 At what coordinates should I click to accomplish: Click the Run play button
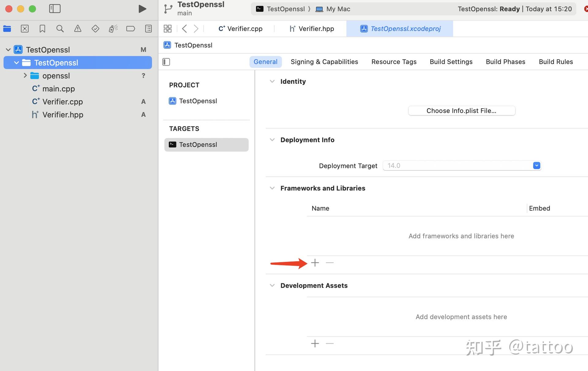tap(142, 9)
